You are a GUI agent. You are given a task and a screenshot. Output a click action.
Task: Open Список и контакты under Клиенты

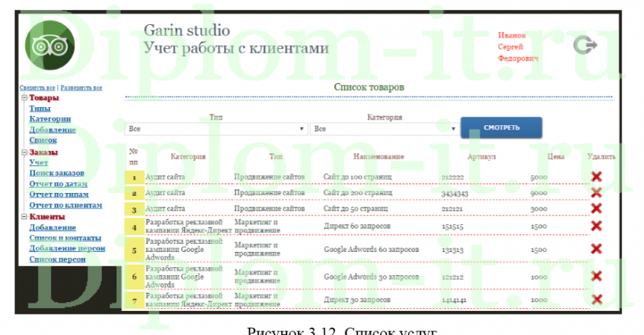[x=65, y=238]
